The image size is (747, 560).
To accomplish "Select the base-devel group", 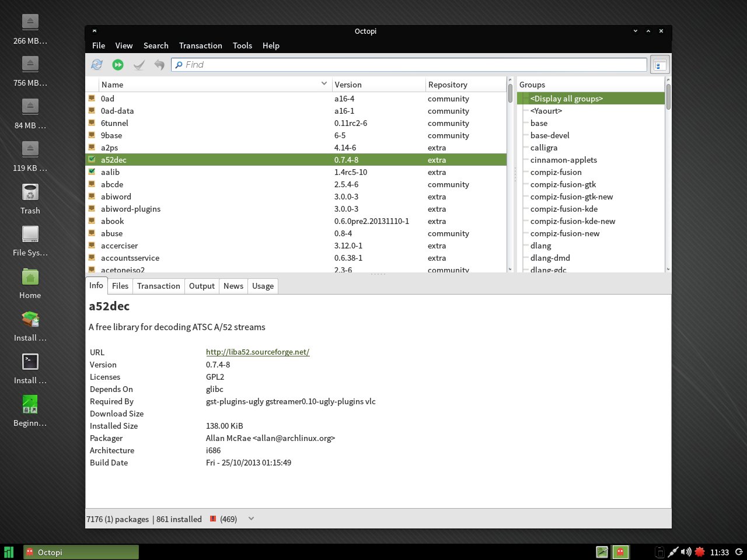I will pos(550,135).
